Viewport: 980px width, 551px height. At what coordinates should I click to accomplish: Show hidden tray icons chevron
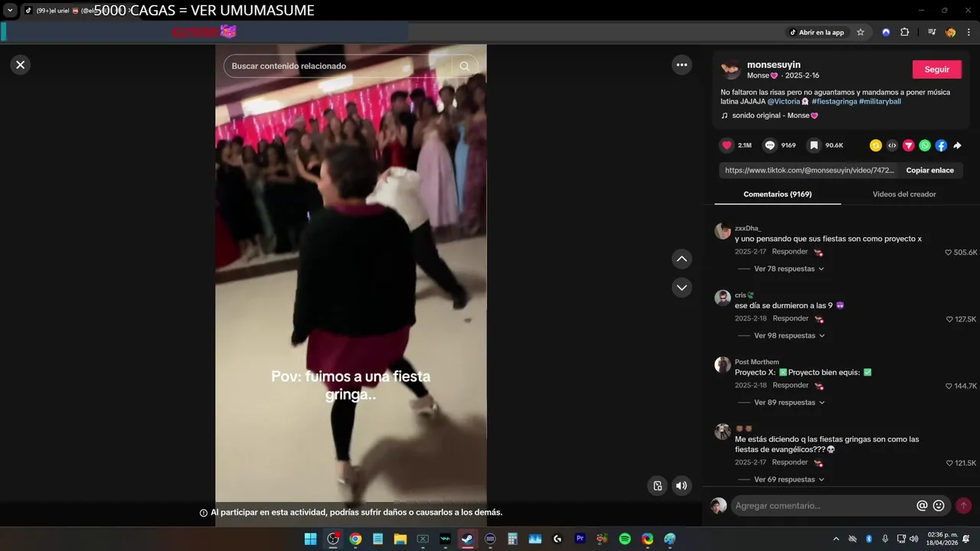tap(836, 539)
